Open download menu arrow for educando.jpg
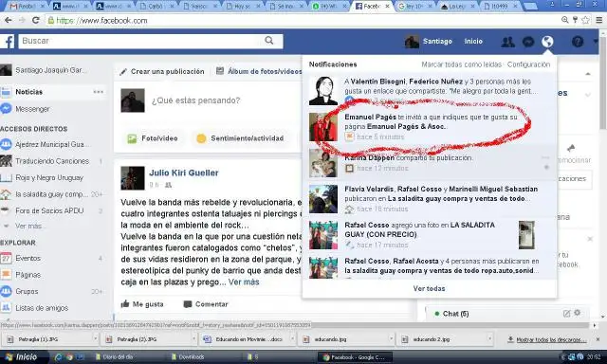 (x=391, y=339)
